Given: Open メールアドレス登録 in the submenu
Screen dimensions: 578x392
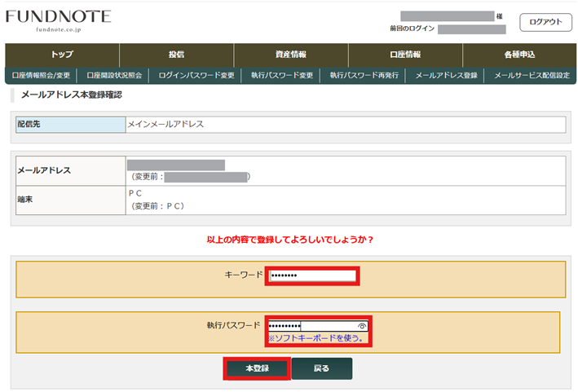Looking at the screenshot, I should coord(446,76).
